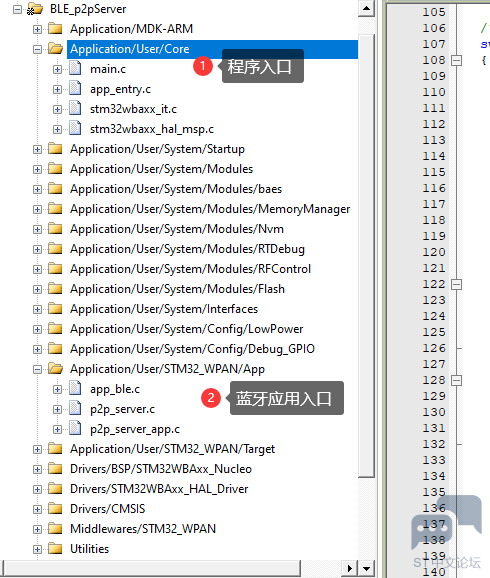
Task: Collapse the code block at line 108
Action: (x=456, y=60)
